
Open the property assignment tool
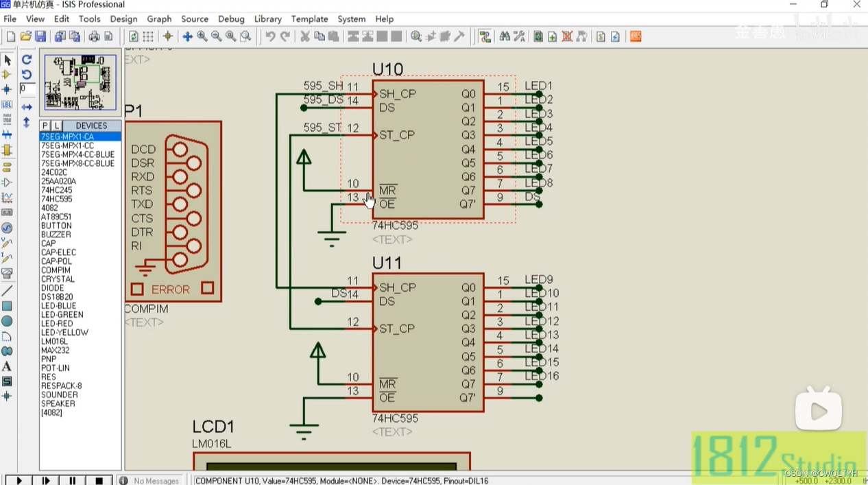[519, 36]
